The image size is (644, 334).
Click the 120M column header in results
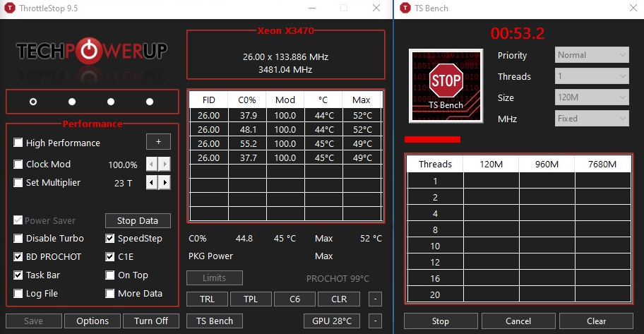(491, 165)
